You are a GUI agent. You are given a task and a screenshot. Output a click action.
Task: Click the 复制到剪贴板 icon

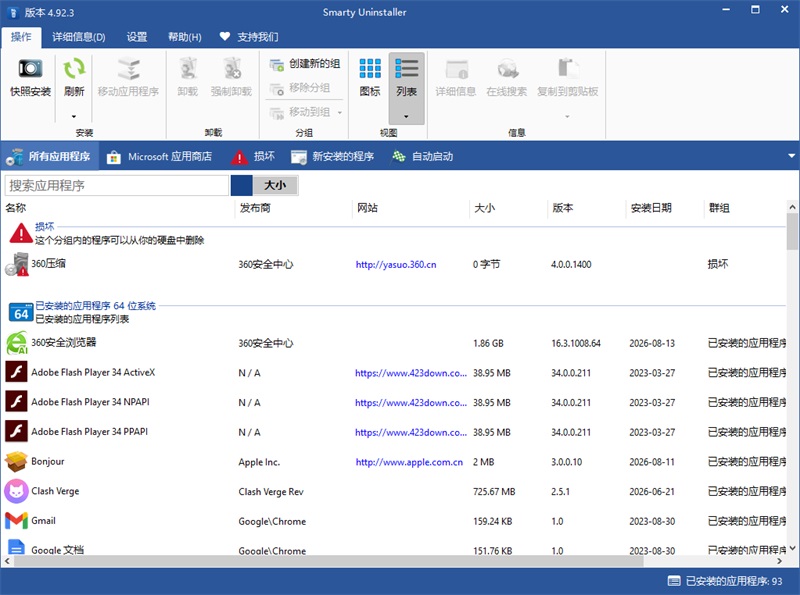pos(567,69)
